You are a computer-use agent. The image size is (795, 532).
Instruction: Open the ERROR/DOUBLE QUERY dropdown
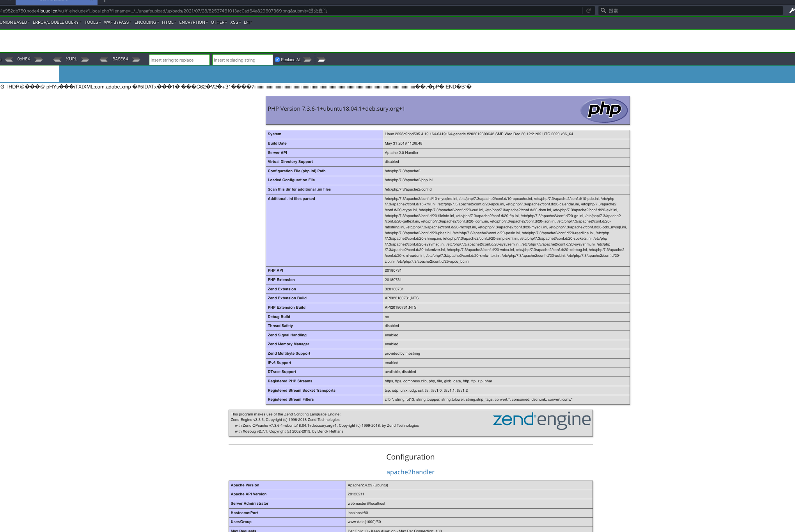click(57, 22)
